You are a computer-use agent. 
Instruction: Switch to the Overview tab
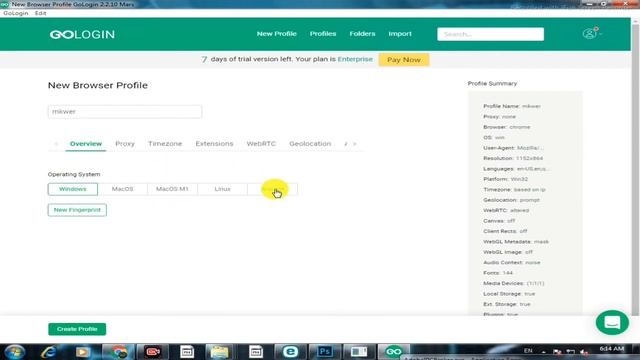(x=86, y=144)
